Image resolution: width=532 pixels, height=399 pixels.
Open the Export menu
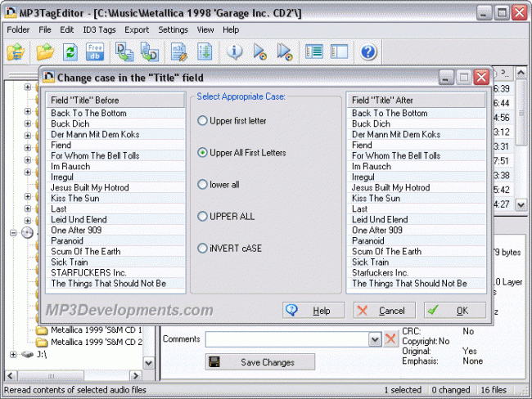(x=137, y=29)
